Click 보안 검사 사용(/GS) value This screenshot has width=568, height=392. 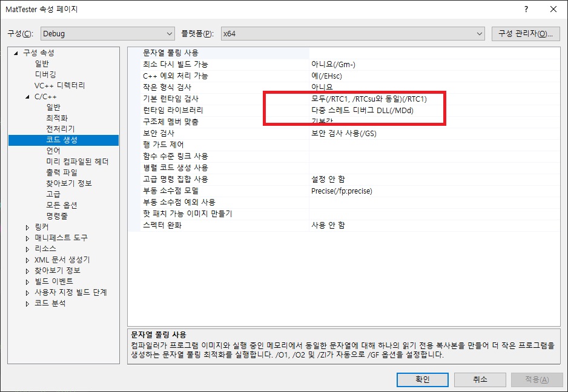tap(344, 133)
